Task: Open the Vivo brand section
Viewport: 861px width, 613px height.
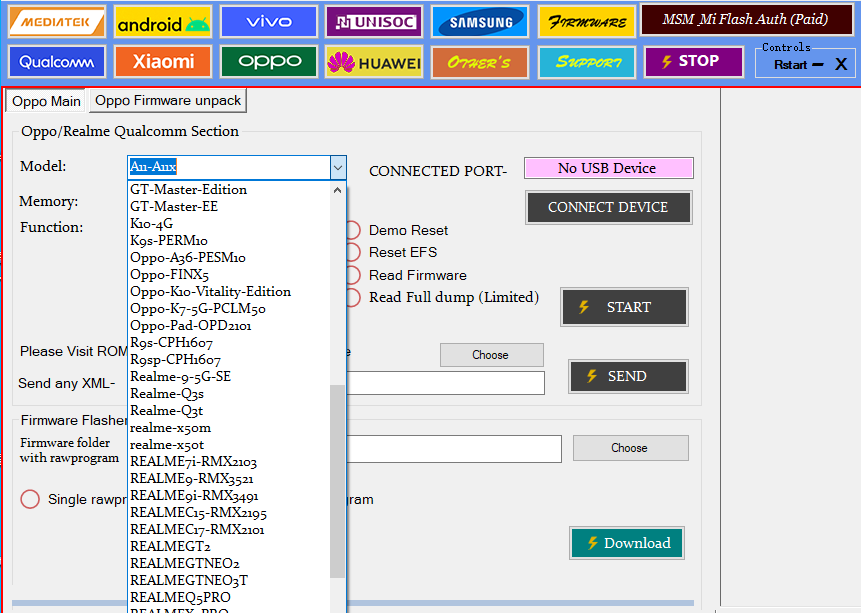Action: click(268, 22)
